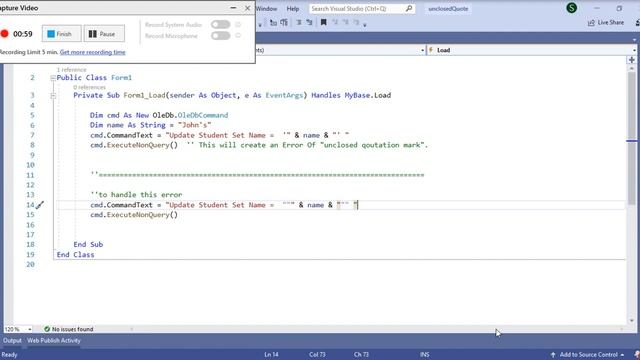Click the Finish recording button
The width and height of the screenshot is (640, 360).
click(x=62, y=34)
